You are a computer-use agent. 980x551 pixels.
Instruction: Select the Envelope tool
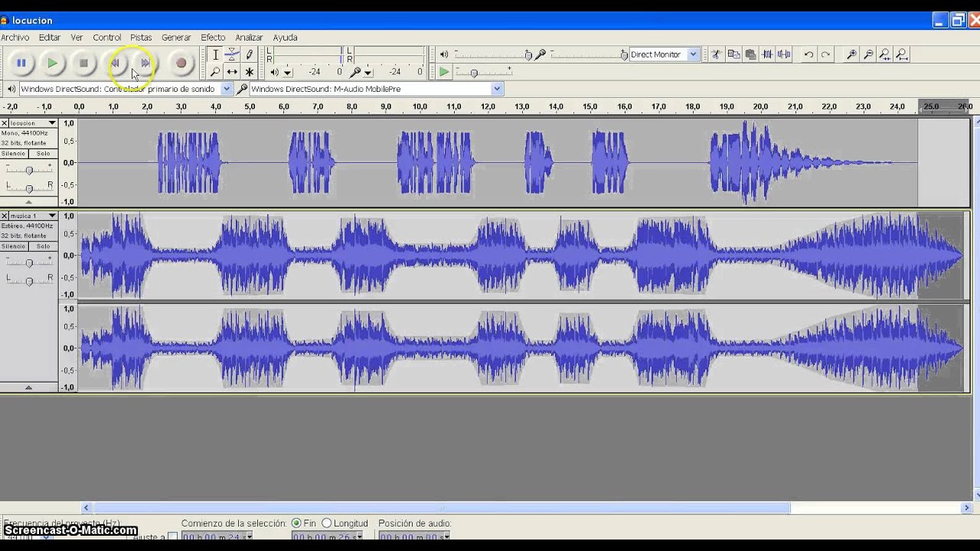point(232,55)
